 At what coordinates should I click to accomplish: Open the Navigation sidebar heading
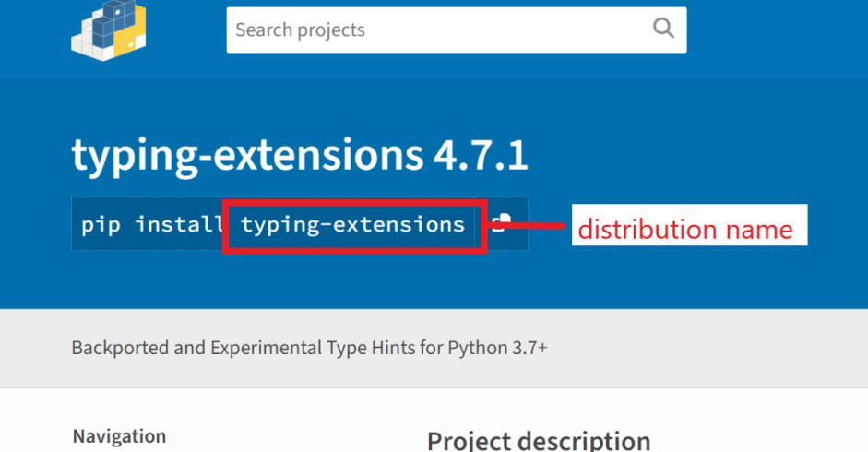pos(119,436)
